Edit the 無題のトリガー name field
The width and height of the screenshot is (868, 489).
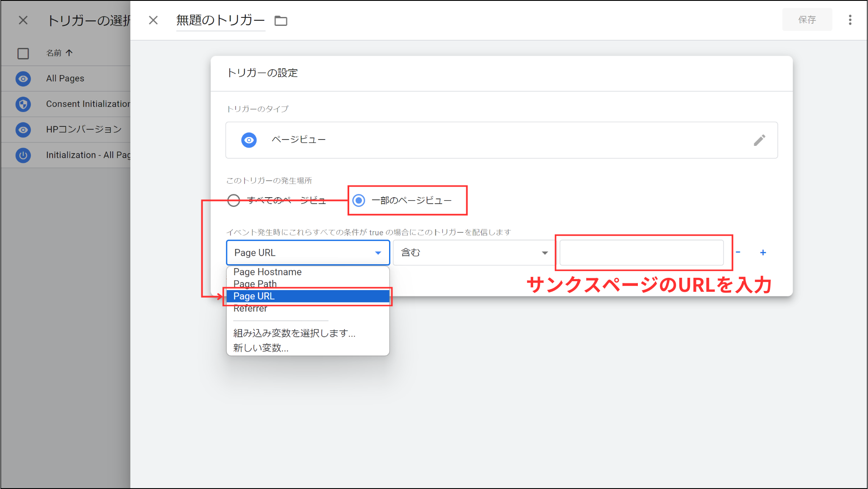220,20
